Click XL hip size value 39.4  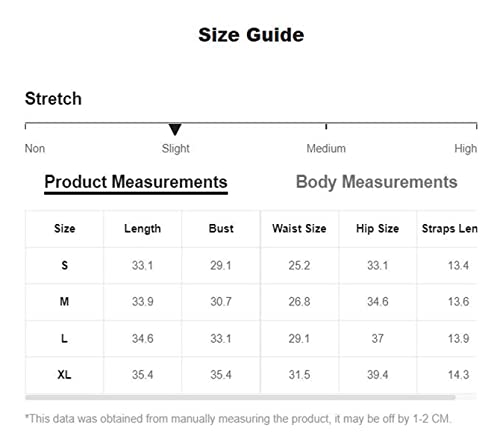[377, 375]
